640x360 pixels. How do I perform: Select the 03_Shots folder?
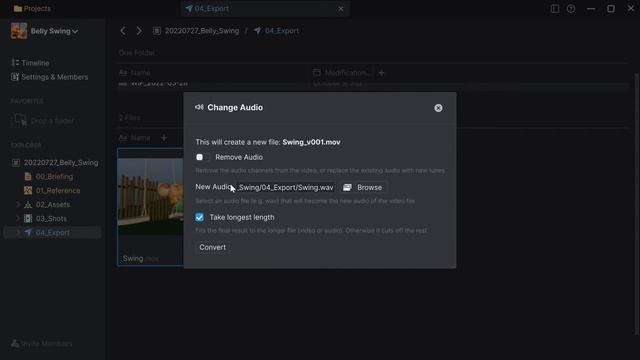[51, 218]
